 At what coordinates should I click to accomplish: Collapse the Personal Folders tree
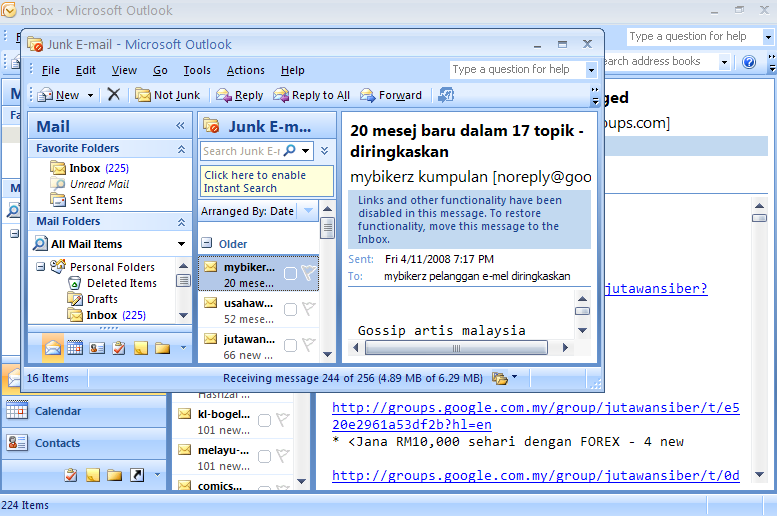41,267
